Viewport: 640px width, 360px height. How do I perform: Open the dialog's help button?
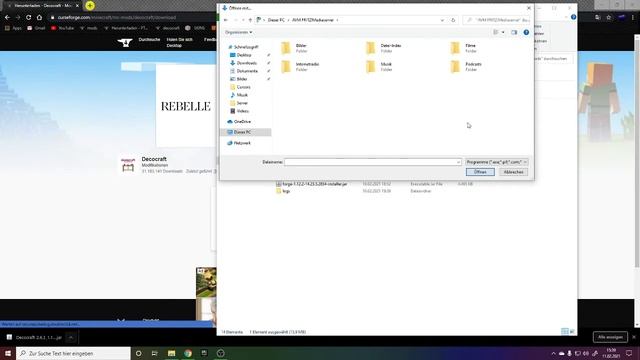tap(526, 32)
